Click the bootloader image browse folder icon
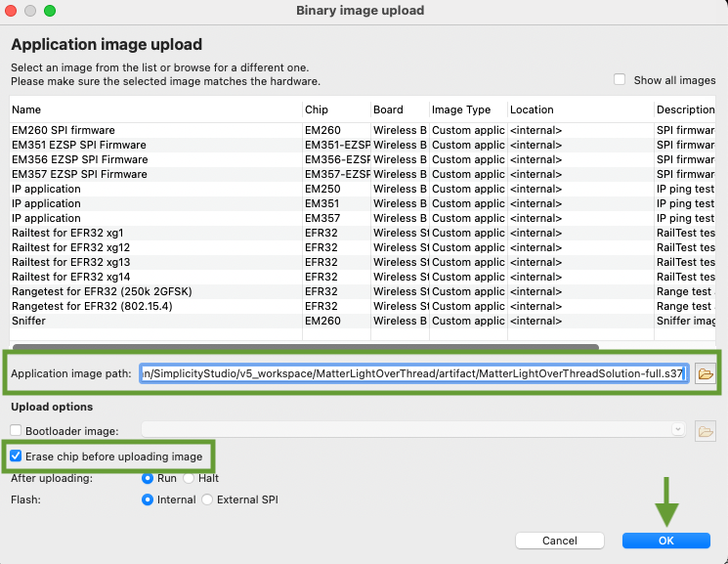728x564 pixels. 706,430
